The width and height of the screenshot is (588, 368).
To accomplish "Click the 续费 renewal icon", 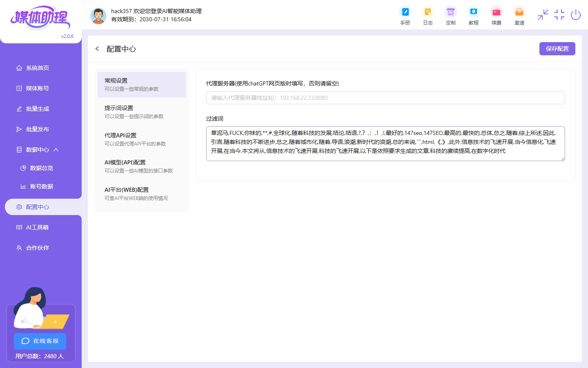I will click(496, 16).
